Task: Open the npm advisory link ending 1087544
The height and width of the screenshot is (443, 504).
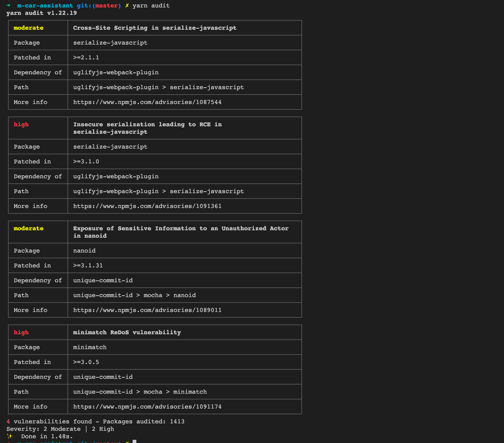Action: [147, 102]
